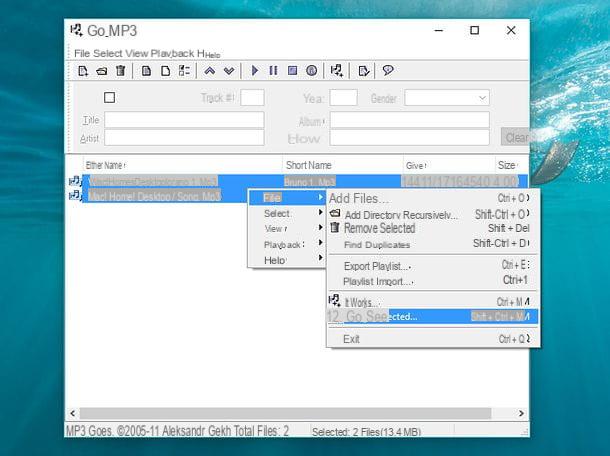Move selected files up with the up-chevron icon
The width and height of the screenshot is (610, 456).
210,71
